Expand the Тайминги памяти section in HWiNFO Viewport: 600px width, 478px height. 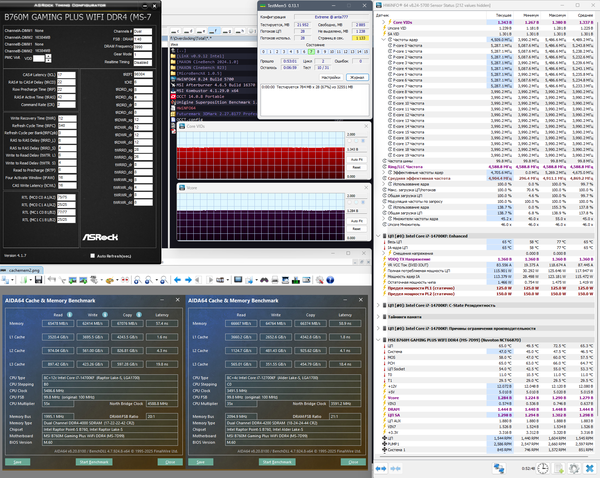(378, 316)
